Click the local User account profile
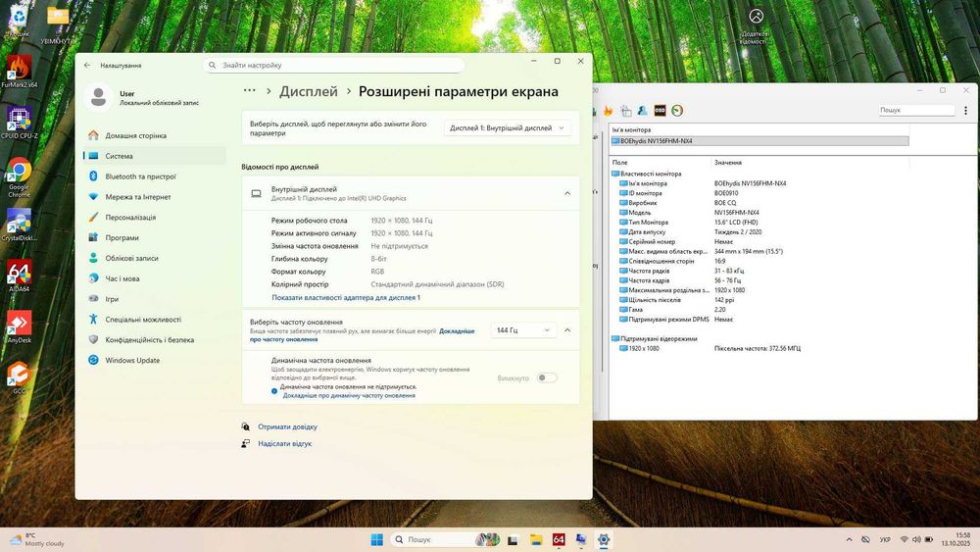The width and height of the screenshot is (980, 552). pos(142,97)
